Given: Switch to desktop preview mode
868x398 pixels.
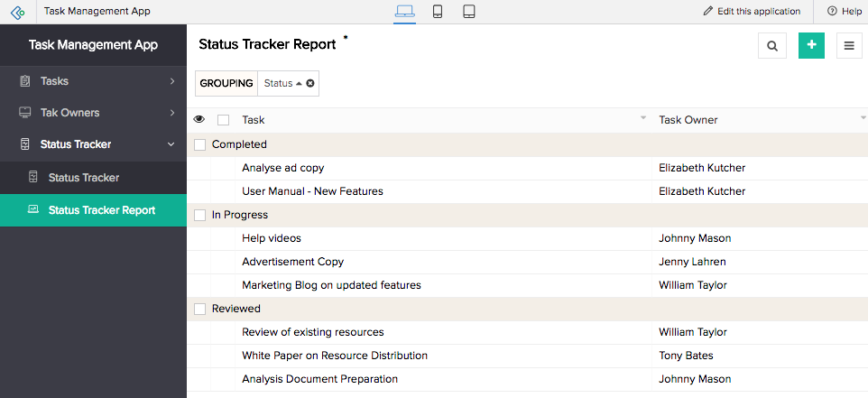Looking at the screenshot, I should pos(404,12).
